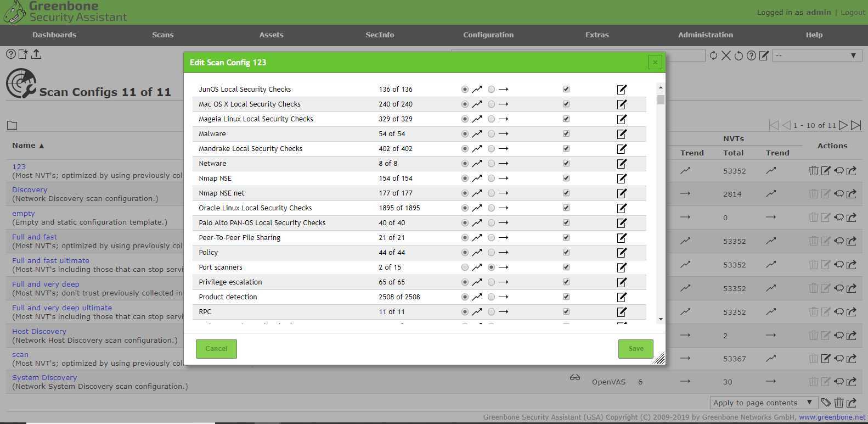Open edit icon for Malware family

click(622, 134)
